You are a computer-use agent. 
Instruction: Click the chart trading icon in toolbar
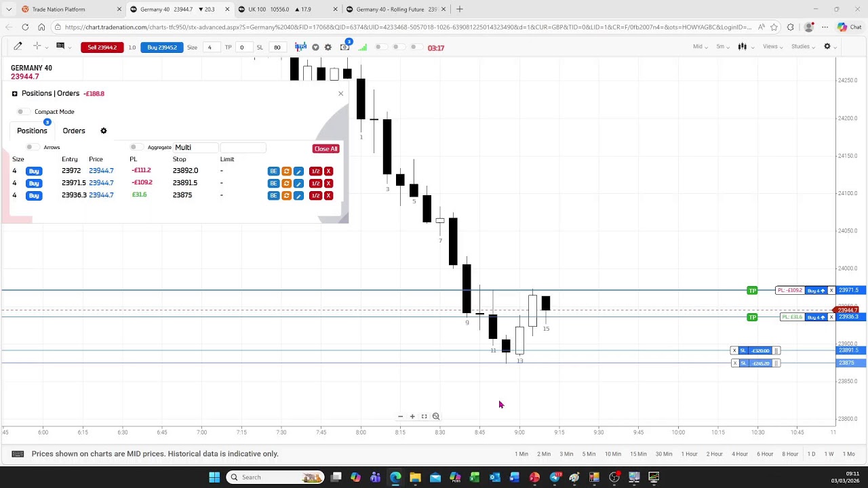[x=300, y=47]
